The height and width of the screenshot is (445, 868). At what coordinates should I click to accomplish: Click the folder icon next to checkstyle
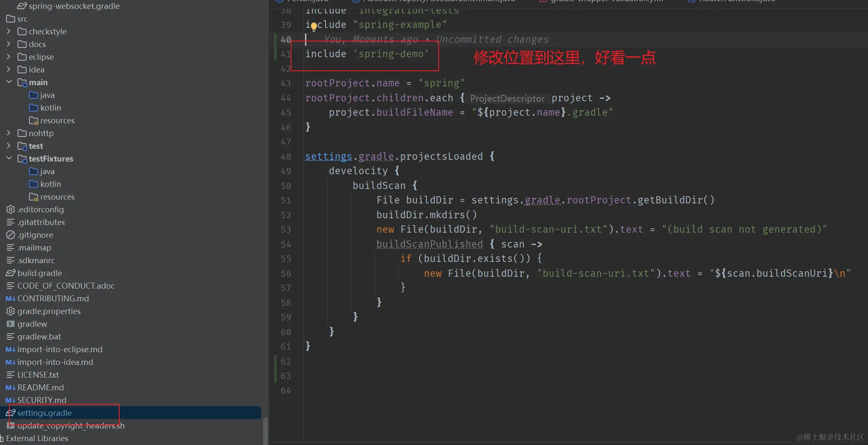22,31
